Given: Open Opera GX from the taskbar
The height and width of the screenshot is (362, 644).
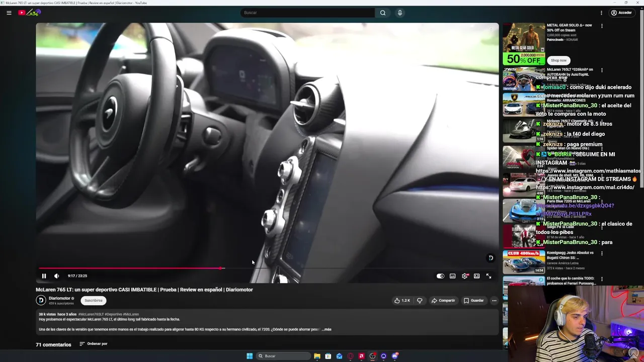Looking at the screenshot, I should tap(350, 356).
